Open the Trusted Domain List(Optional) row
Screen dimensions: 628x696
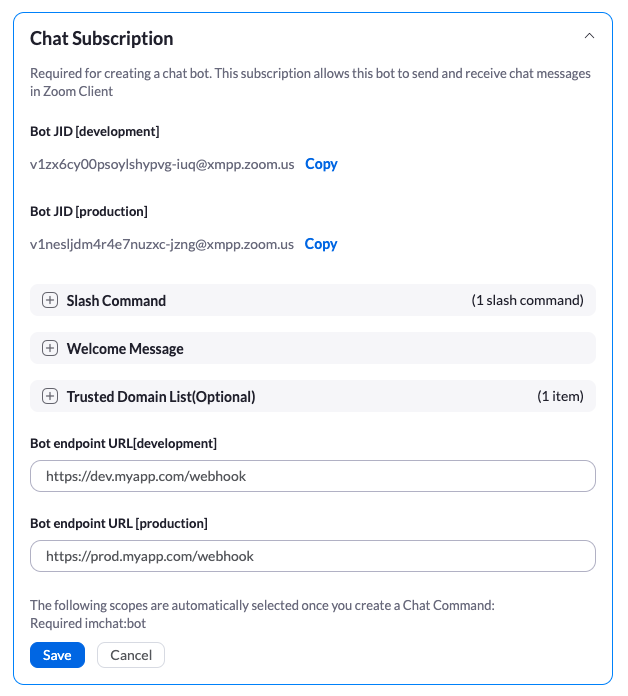pos(312,396)
